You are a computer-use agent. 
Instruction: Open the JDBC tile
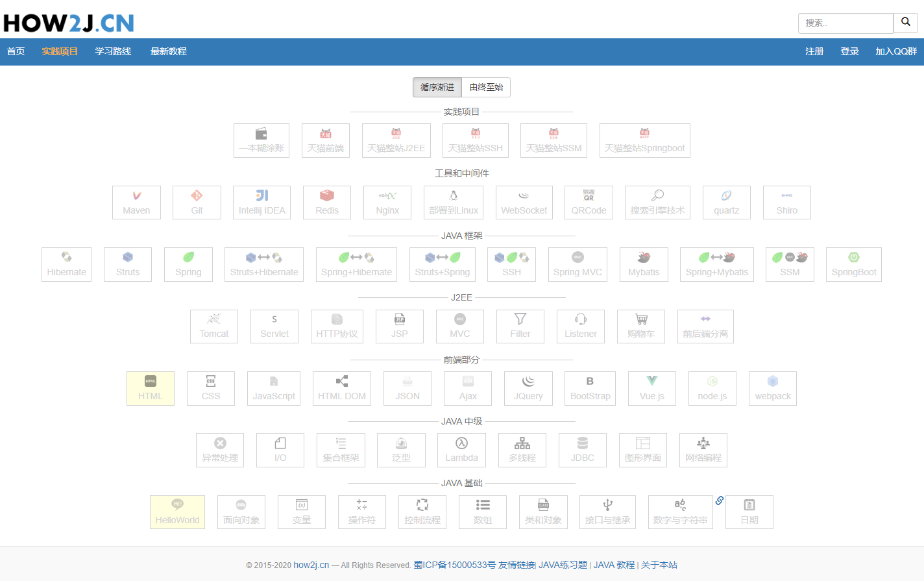[x=583, y=450]
